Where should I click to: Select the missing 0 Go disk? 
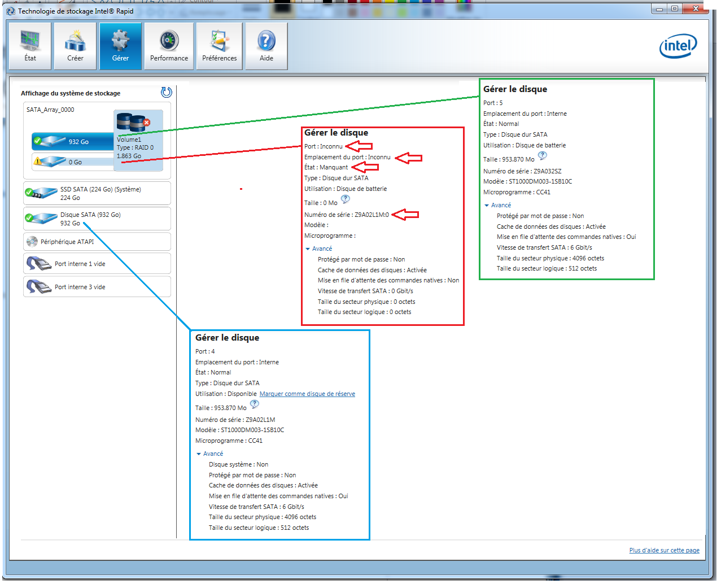(73, 162)
